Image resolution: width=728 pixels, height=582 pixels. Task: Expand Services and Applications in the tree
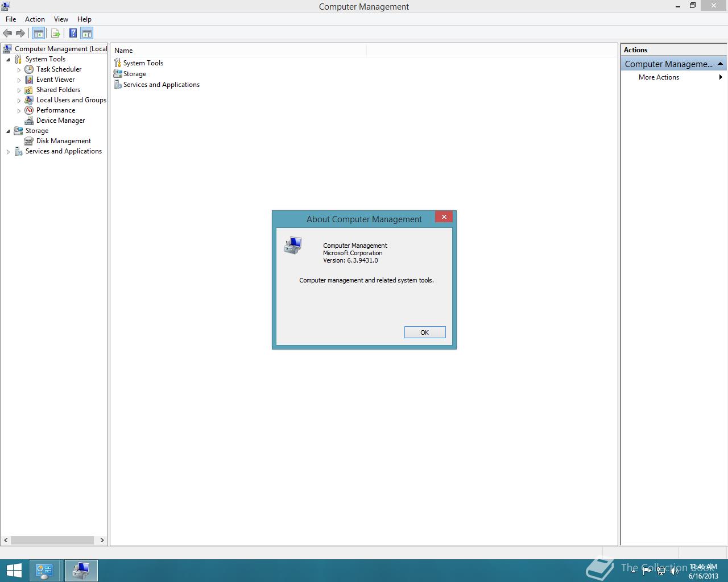8,152
